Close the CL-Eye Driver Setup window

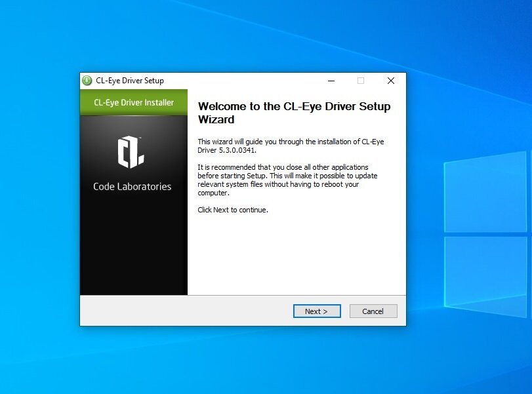391,81
